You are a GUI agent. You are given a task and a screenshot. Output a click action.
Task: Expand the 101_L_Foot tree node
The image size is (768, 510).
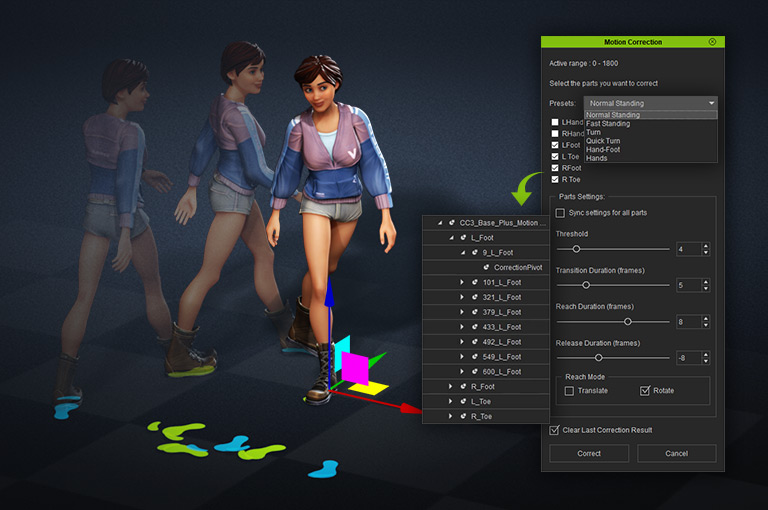click(462, 282)
